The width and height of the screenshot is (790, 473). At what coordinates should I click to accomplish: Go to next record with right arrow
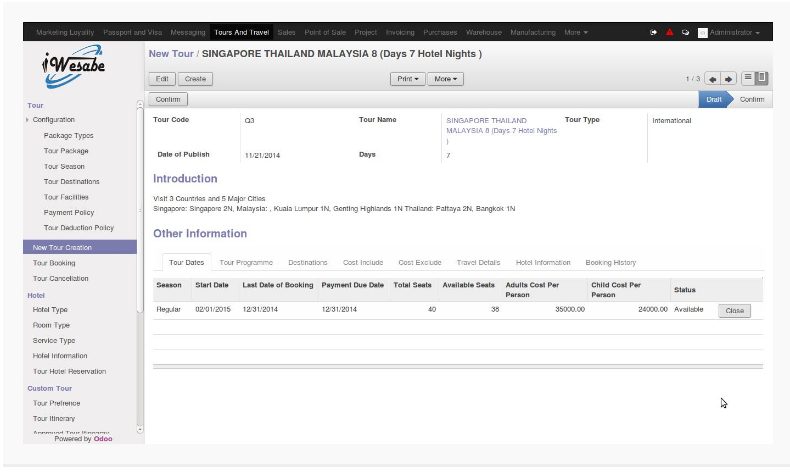click(728, 78)
